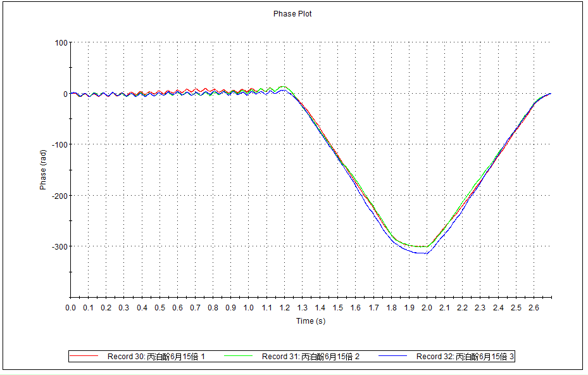Click the 0.5 tick on time axis
The image size is (588, 375).
pos(160,308)
